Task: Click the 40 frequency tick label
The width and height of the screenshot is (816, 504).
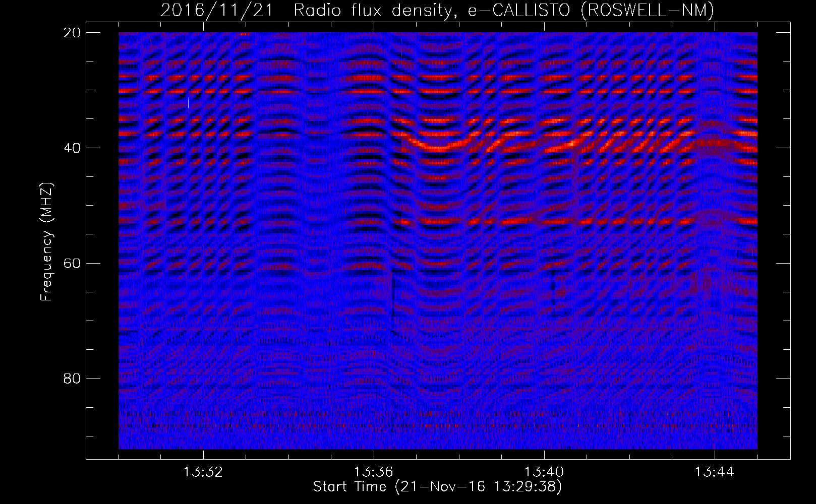Action: pos(72,148)
